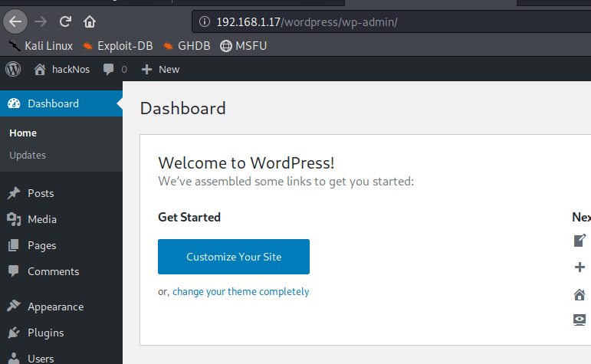The image size is (591, 364).
Task: Open the WordPress logo menu
Action: pos(13,69)
